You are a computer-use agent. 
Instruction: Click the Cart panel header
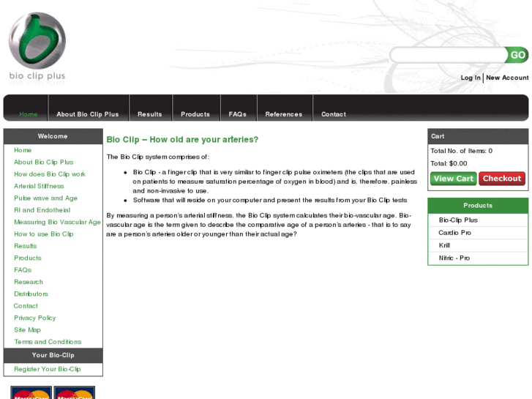click(478, 136)
